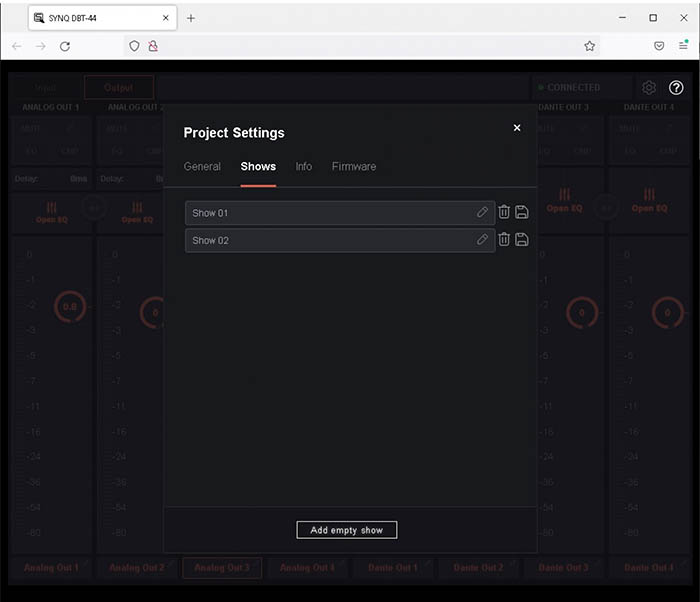The width and height of the screenshot is (700, 602).
Task: Switch to the General tab
Action: point(202,167)
